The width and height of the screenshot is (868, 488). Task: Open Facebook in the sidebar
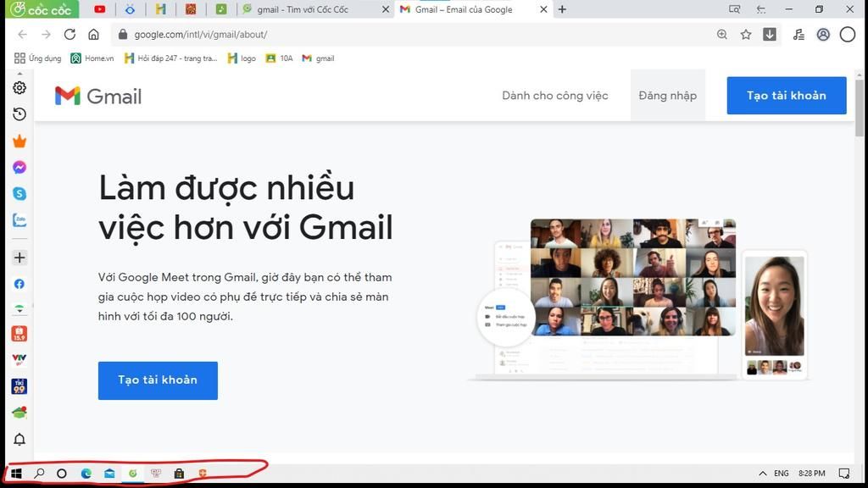19,284
